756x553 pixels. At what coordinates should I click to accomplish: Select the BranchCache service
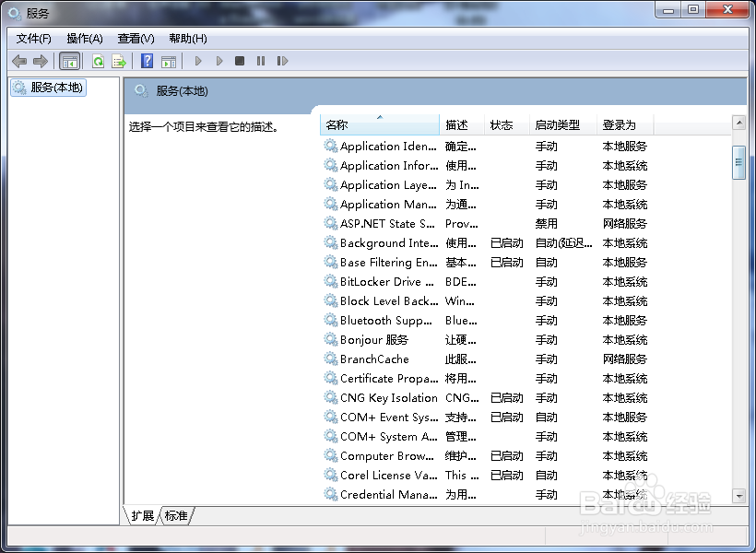486,359
